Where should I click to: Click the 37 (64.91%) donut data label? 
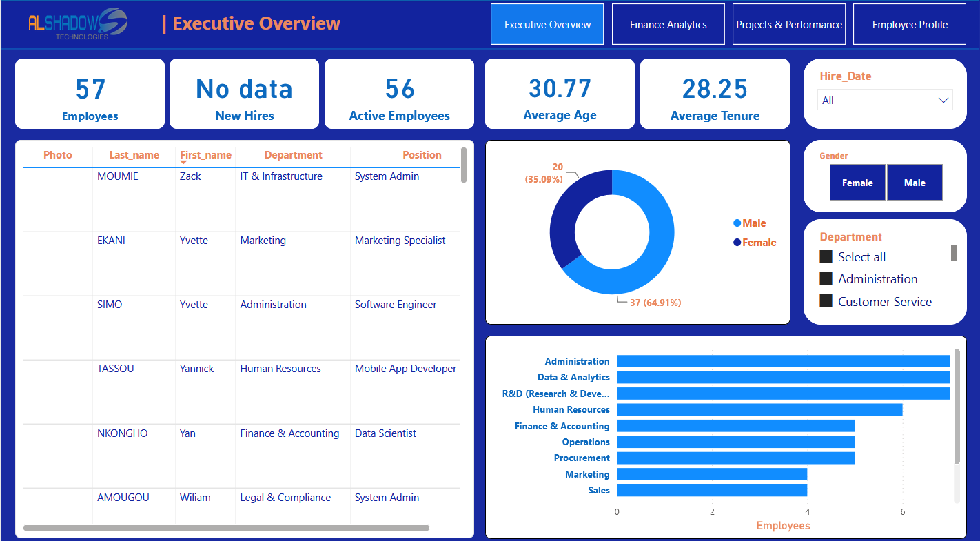click(x=655, y=303)
